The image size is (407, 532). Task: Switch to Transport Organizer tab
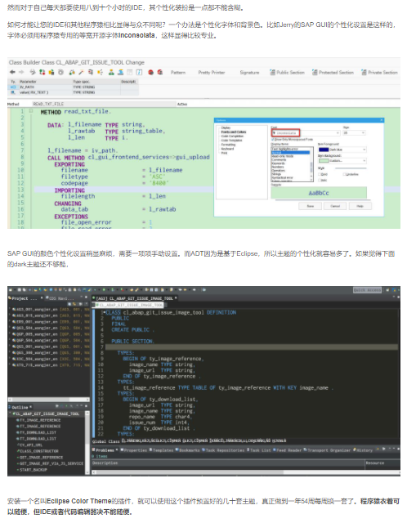327,450
